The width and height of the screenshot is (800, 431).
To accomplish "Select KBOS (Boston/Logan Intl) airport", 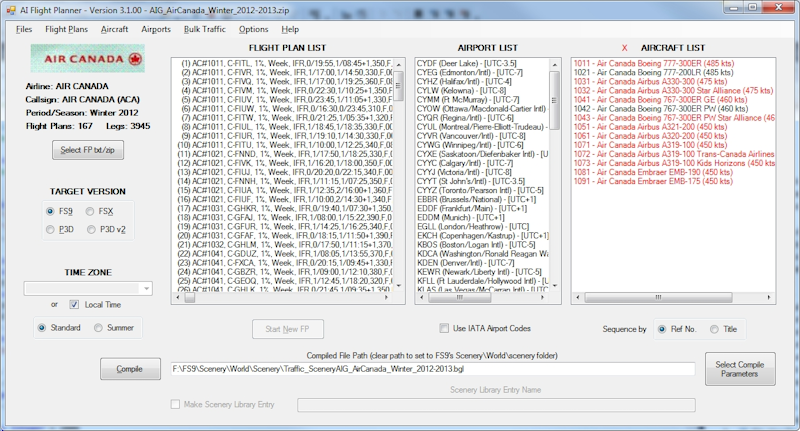I will coord(476,245).
